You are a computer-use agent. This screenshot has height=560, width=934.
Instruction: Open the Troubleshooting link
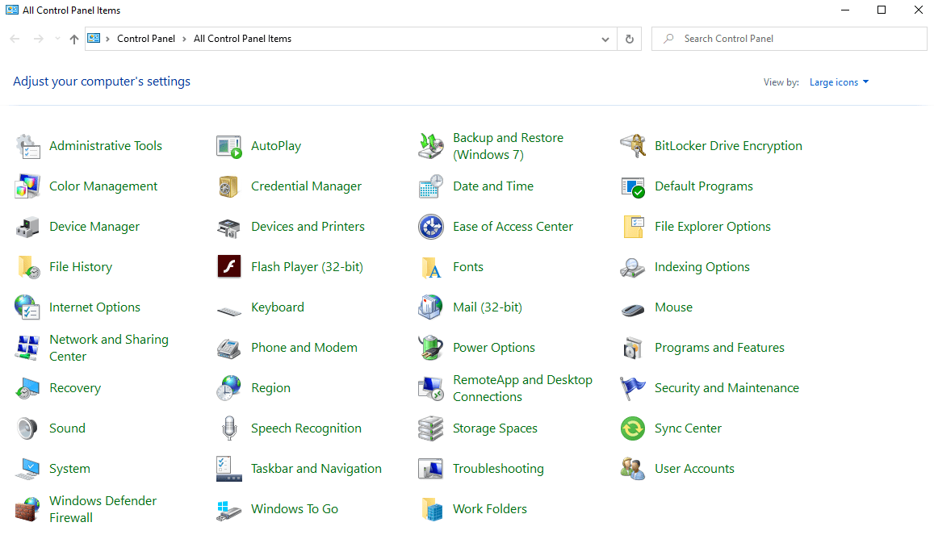[498, 469]
